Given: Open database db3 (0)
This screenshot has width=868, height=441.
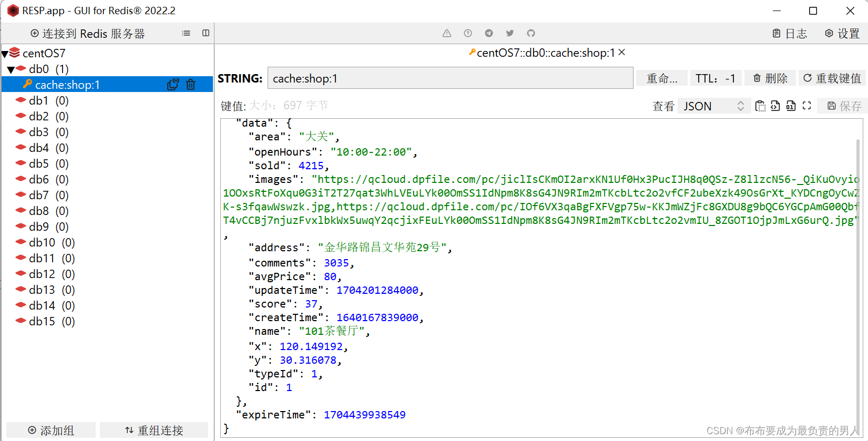Looking at the screenshot, I should coord(48,132).
